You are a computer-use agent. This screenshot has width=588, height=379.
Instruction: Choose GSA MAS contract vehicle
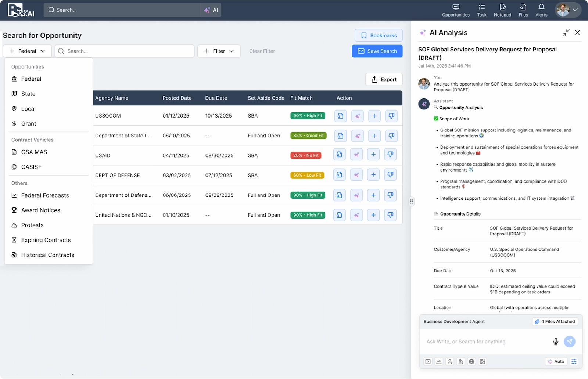pyautogui.click(x=49, y=152)
